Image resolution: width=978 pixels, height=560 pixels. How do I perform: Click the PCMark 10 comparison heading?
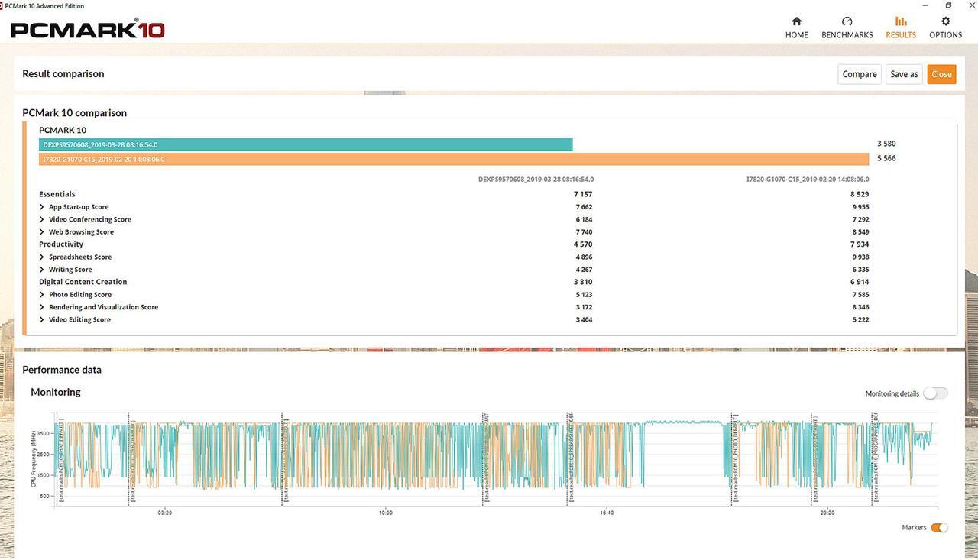[74, 113]
